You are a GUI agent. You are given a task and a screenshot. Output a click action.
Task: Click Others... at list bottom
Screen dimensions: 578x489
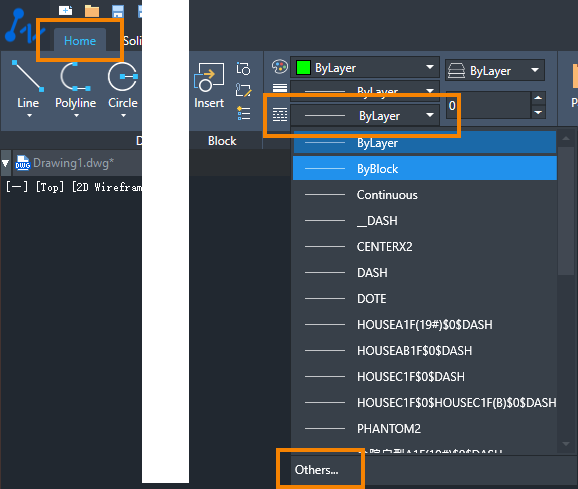pyautogui.click(x=316, y=470)
